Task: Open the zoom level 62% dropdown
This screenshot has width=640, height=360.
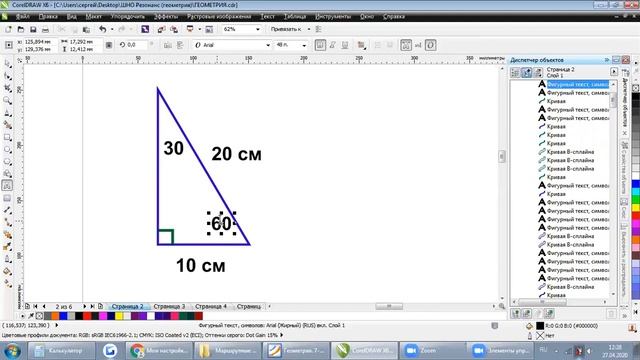Action: 258,29
